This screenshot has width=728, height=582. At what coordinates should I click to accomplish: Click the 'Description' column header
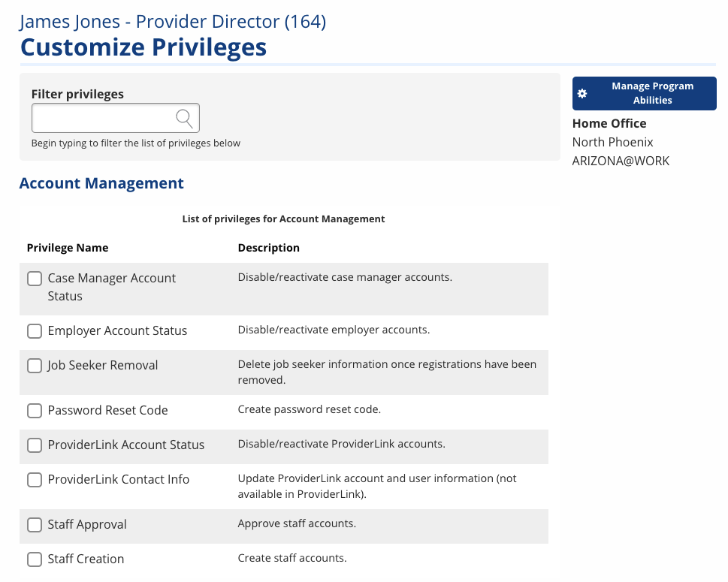point(269,248)
